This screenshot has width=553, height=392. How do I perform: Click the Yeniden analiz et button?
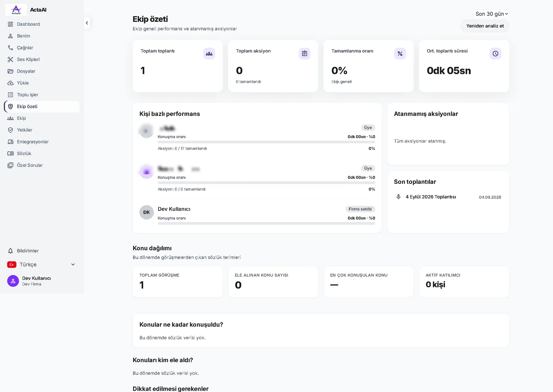click(485, 26)
